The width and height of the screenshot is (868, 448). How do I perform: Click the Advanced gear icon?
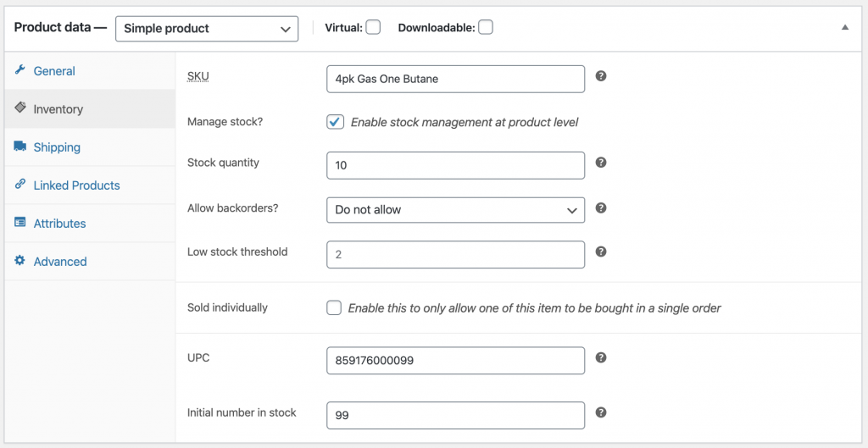20,260
